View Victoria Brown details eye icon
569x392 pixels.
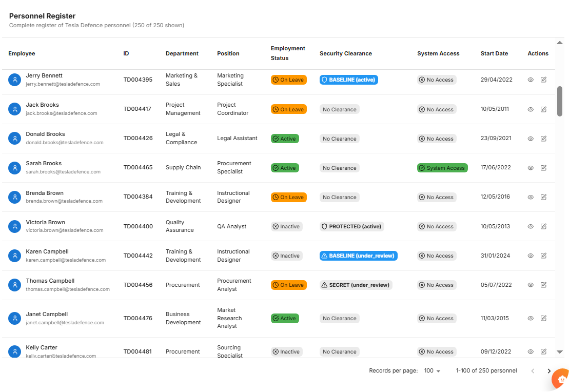531,226
